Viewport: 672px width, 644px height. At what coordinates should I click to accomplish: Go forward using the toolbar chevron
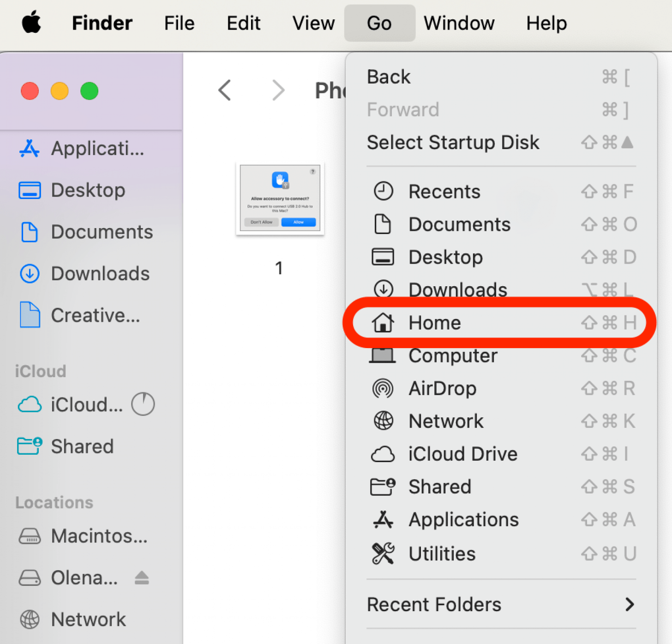click(278, 90)
